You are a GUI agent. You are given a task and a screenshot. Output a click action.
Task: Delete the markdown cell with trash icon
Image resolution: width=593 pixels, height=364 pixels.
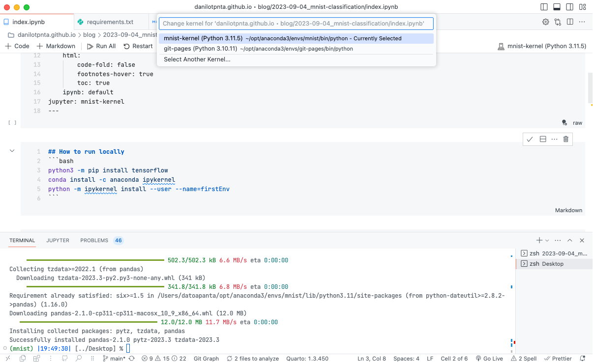[566, 139]
